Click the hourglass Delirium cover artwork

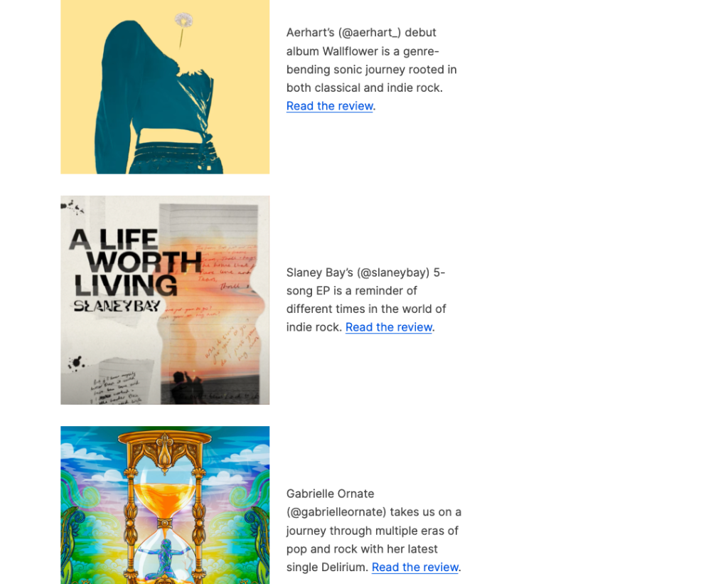click(x=165, y=505)
